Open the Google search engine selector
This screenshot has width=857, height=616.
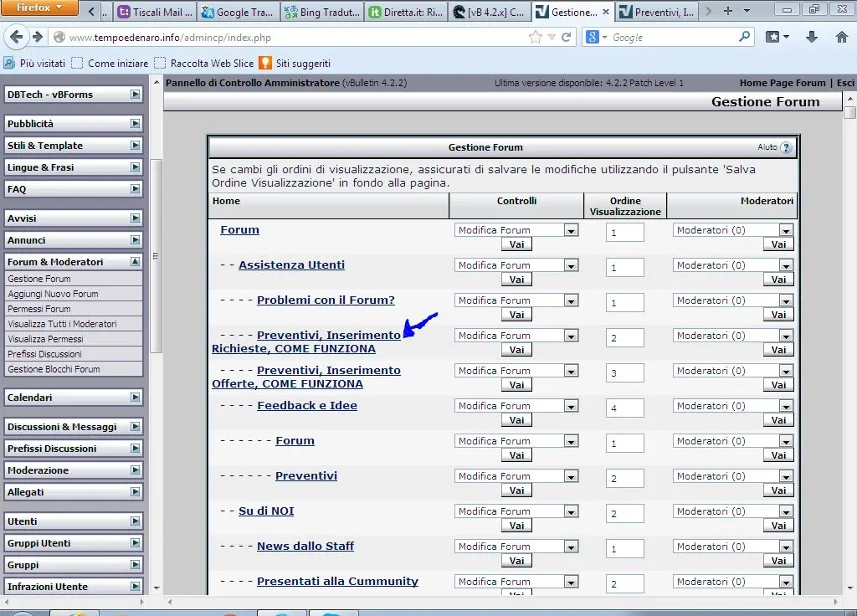597,37
